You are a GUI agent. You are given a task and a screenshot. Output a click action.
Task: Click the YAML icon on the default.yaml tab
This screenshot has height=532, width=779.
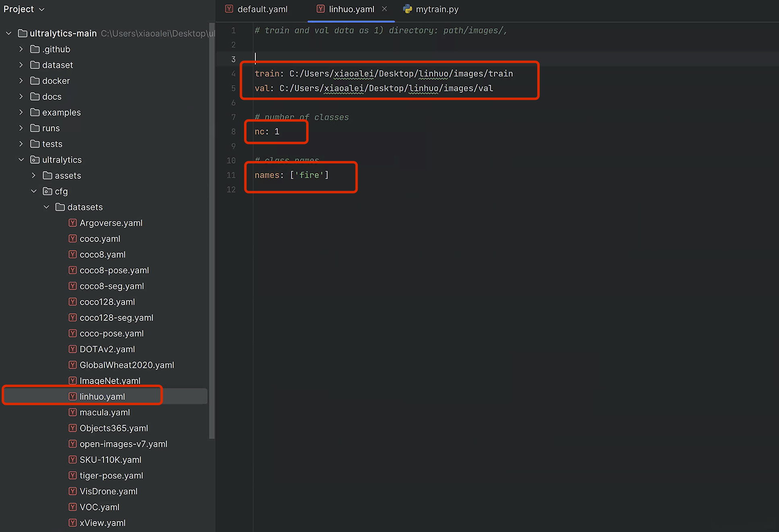(x=229, y=9)
